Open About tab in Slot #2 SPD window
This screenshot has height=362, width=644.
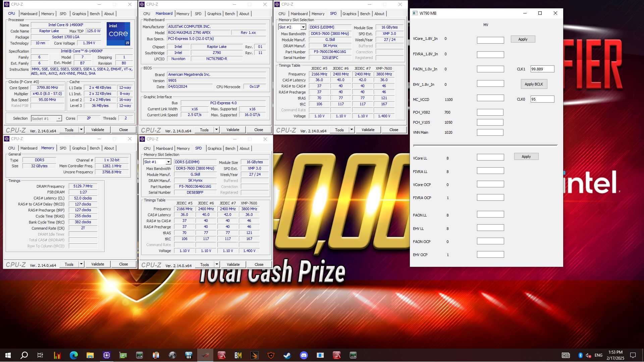pos(379,14)
